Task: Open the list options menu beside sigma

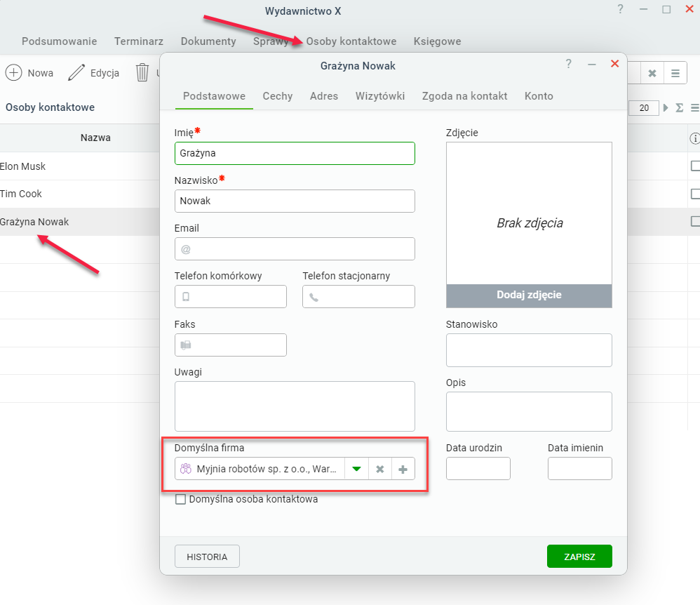Action: click(694, 107)
